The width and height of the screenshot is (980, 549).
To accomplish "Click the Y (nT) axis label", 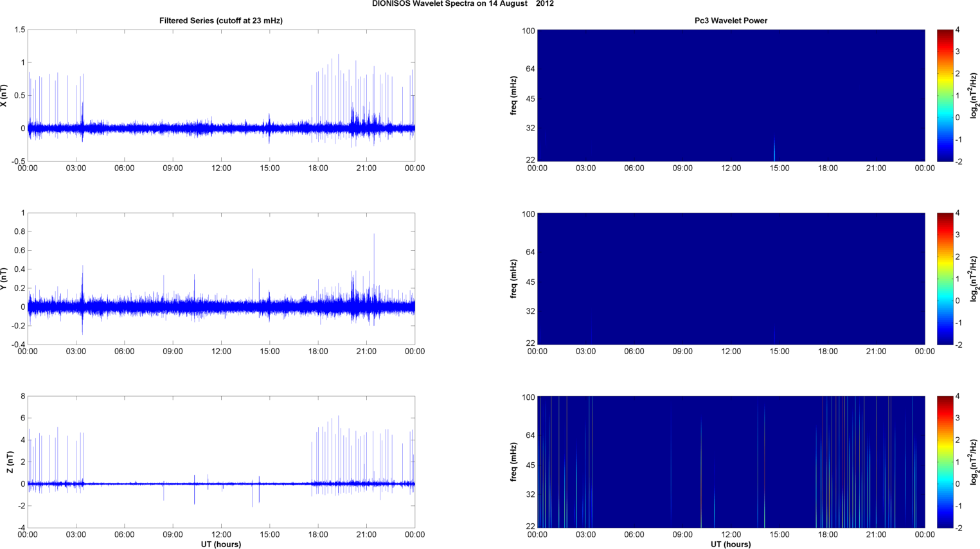I will coord(4,279).
